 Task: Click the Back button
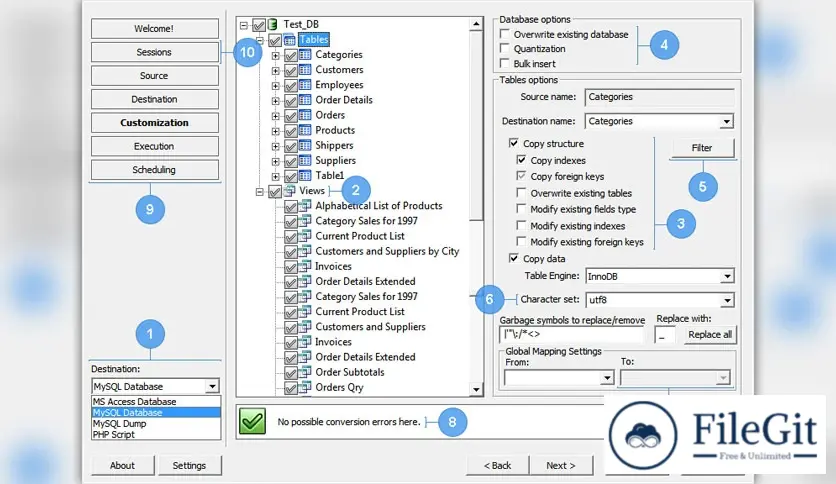pos(497,465)
